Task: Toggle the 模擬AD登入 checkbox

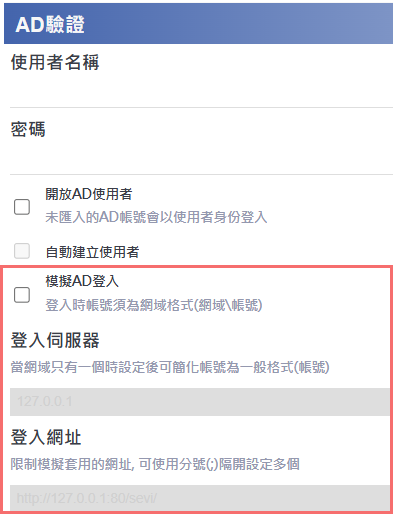Action: point(22,295)
